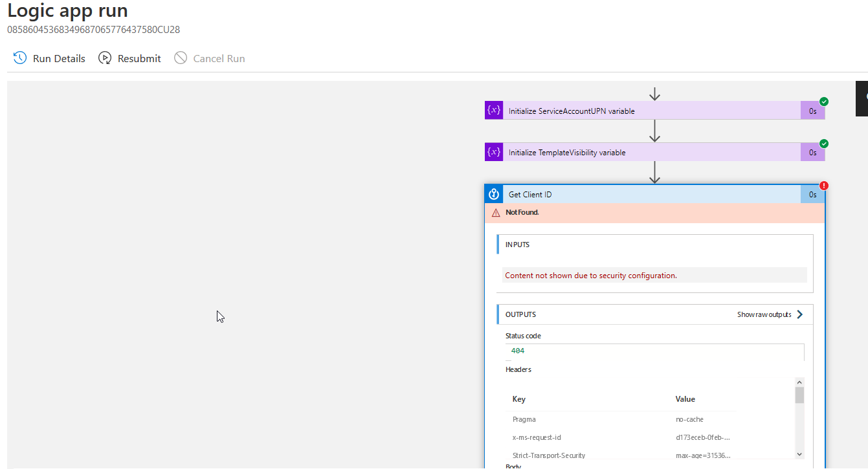
Task: Open raw outputs using the chevron arrow
Action: tap(800, 314)
